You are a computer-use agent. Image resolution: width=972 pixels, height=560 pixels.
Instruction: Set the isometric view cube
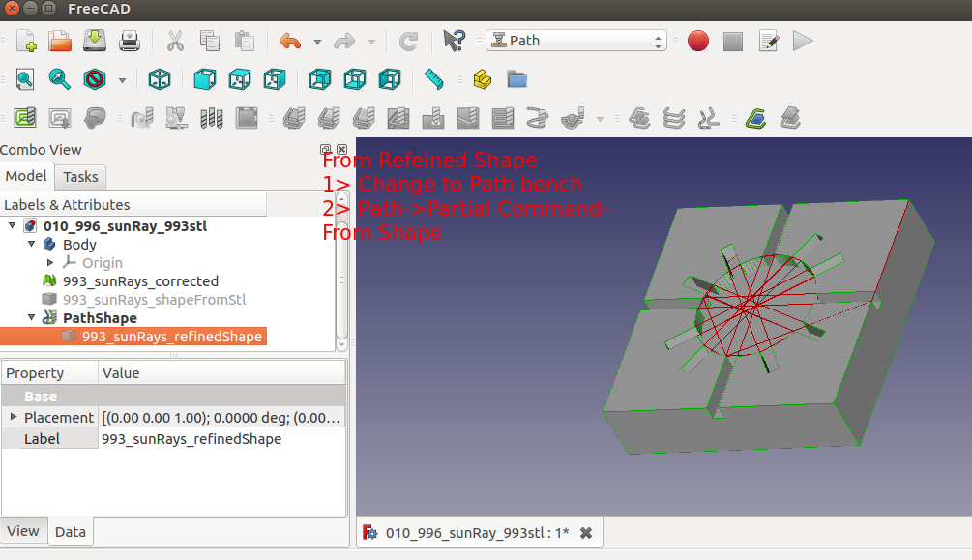[160, 79]
